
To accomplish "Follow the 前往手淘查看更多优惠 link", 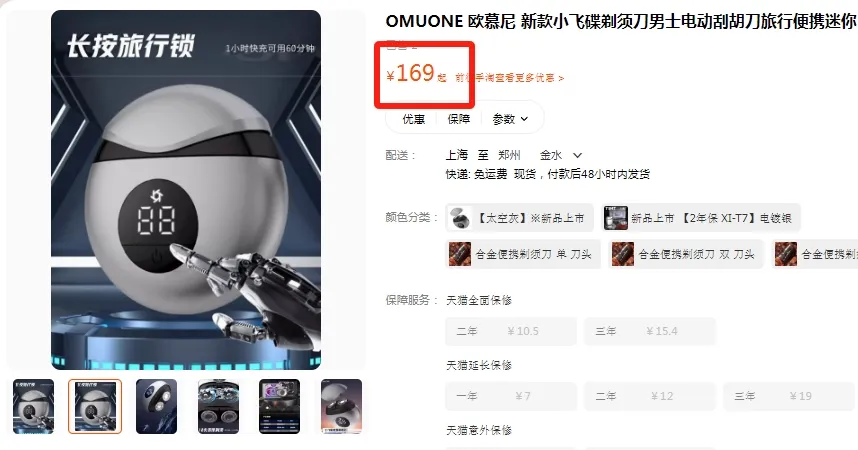I will [x=509, y=78].
